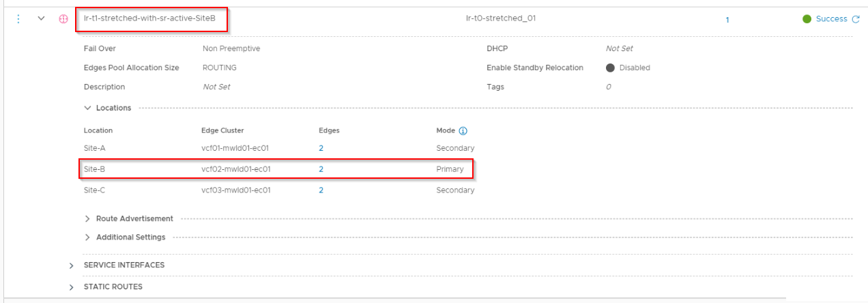Image resolution: width=868 pixels, height=303 pixels.
Task: Click the green Success status dot
Action: pyautogui.click(x=807, y=19)
